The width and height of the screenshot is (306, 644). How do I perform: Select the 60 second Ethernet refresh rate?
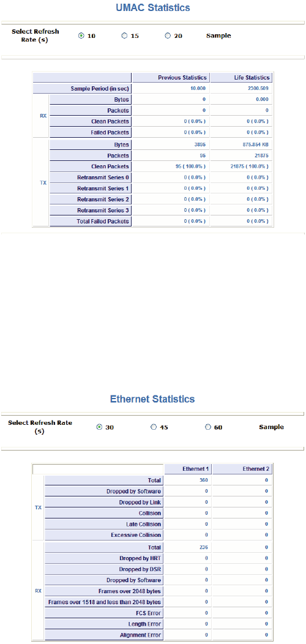[x=208, y=427]
